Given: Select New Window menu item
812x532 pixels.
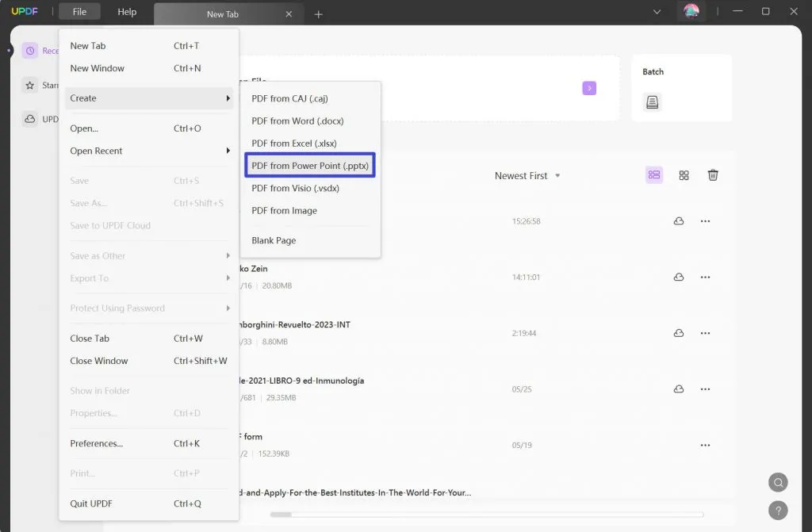Looking at the screenshot, I should pos(149,68).
